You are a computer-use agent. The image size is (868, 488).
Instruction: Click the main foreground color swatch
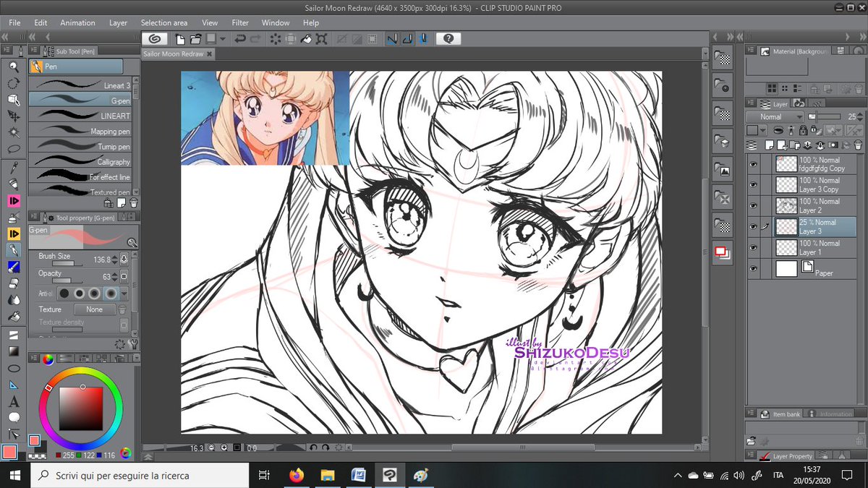tap(9, 451)
